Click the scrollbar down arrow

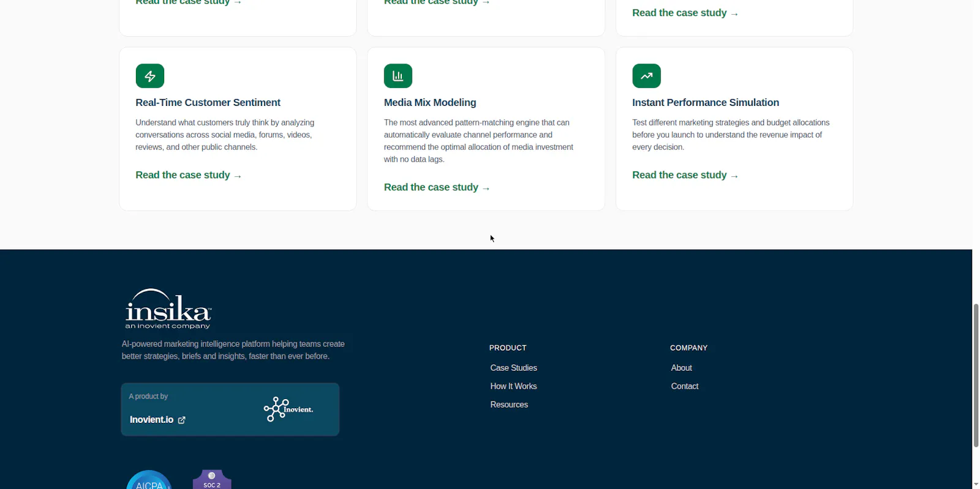pos(976,484)
